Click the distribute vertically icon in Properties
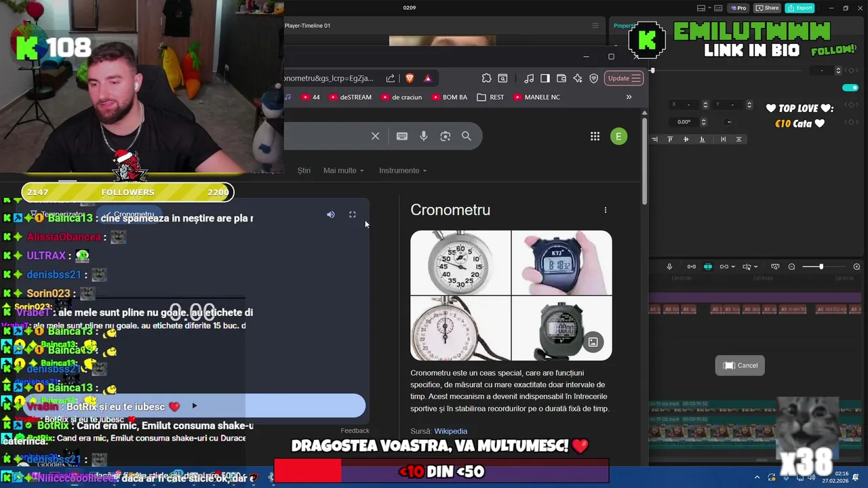The image size is (868, 488). pos(738,139)
